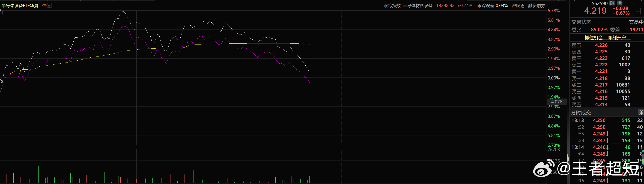Select sell-two price 4.222
The height and width of the screenshot is (184, 644).
(601, 65)
